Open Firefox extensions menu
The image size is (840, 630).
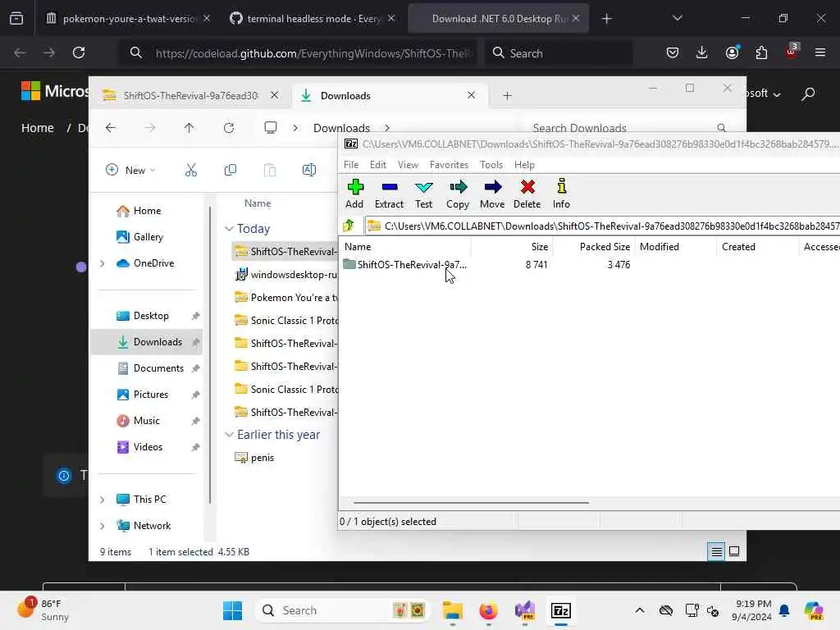point(761,52)
